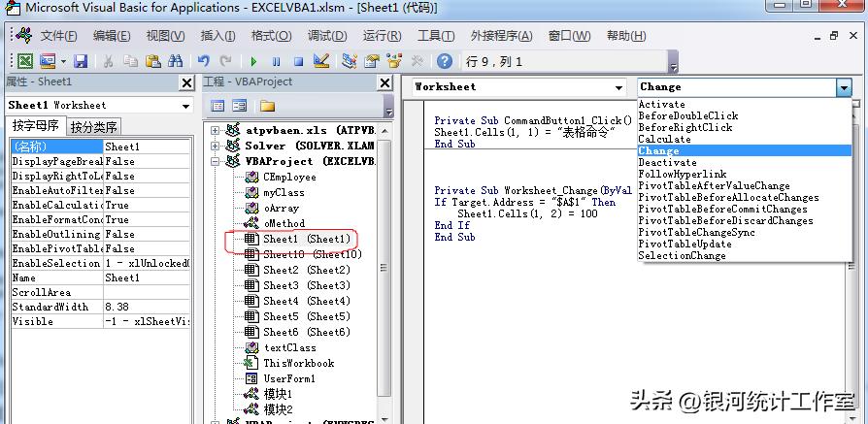The image size is (868, 424).
Task: Switch to the 按字母序 tab
Action: tap(35, 126)
